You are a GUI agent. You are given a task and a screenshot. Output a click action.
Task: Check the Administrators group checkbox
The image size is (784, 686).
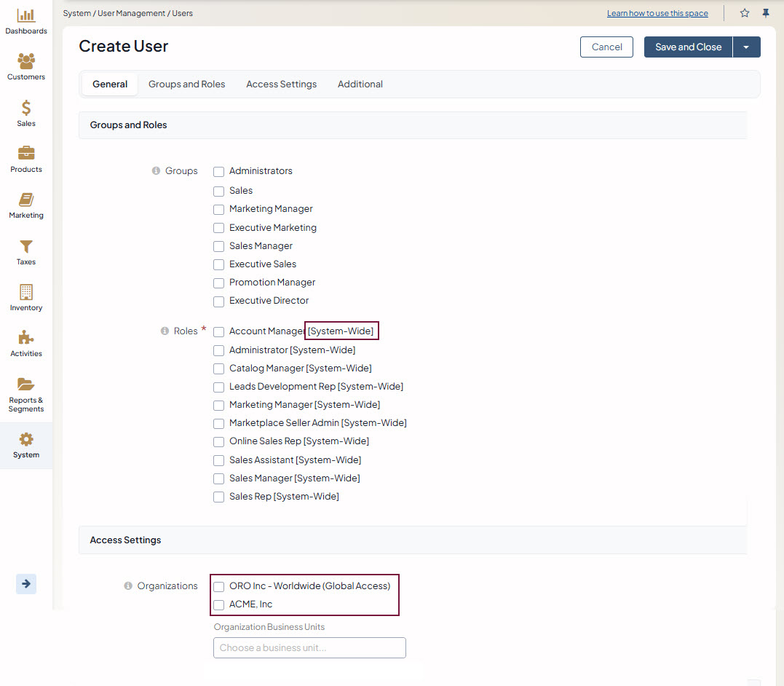218,172
